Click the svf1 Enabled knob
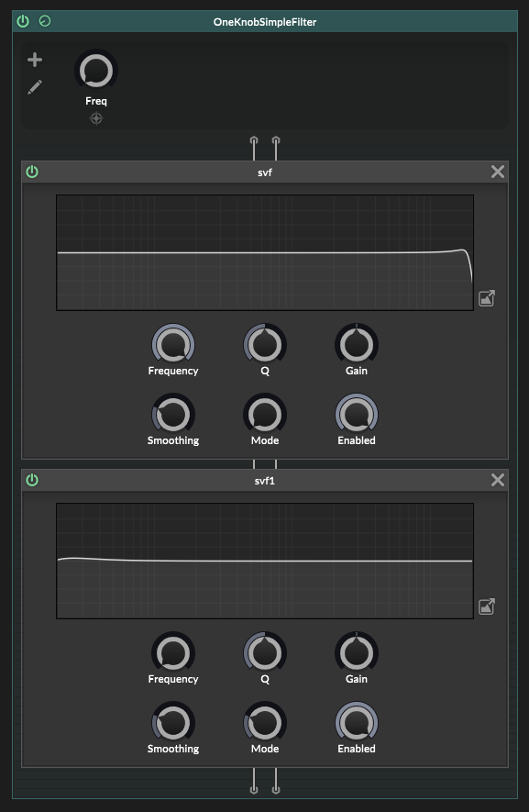 pos(357,722)
